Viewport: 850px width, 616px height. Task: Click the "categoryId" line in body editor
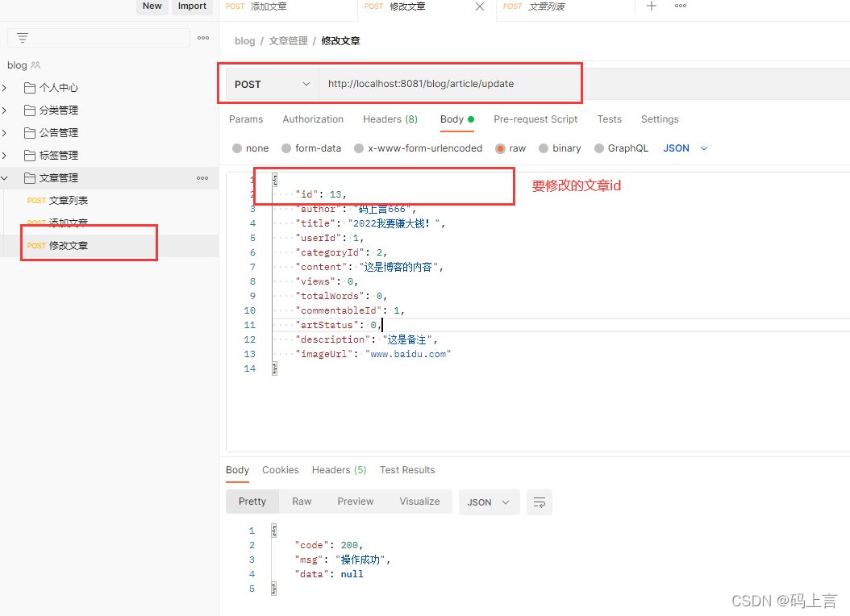click(x=341, y=252)
